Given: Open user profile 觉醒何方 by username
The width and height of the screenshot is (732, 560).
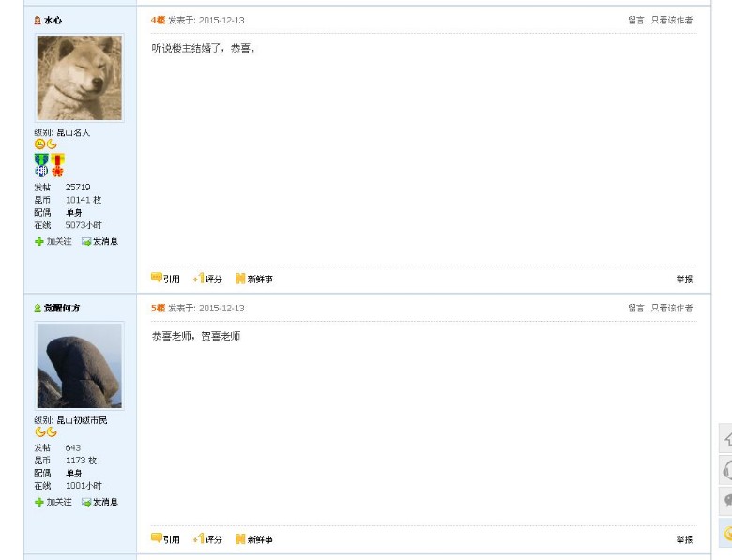Looking at the screenshot, I should (62, 308).
